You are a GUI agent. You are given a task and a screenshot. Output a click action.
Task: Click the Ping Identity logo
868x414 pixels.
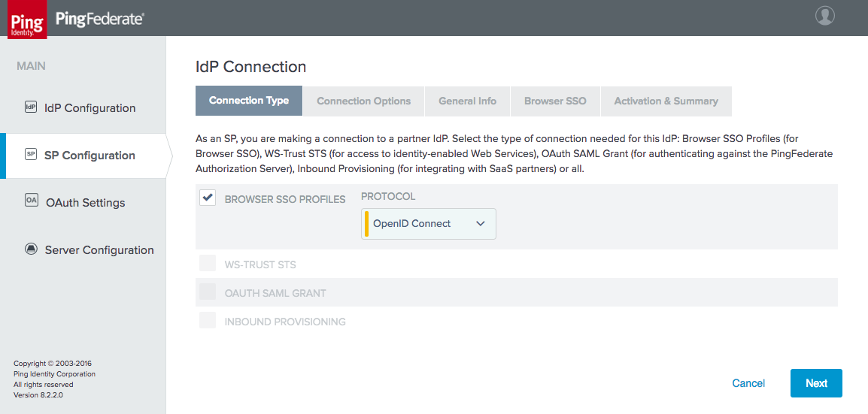pyautogui.click(x=26, y=20)
